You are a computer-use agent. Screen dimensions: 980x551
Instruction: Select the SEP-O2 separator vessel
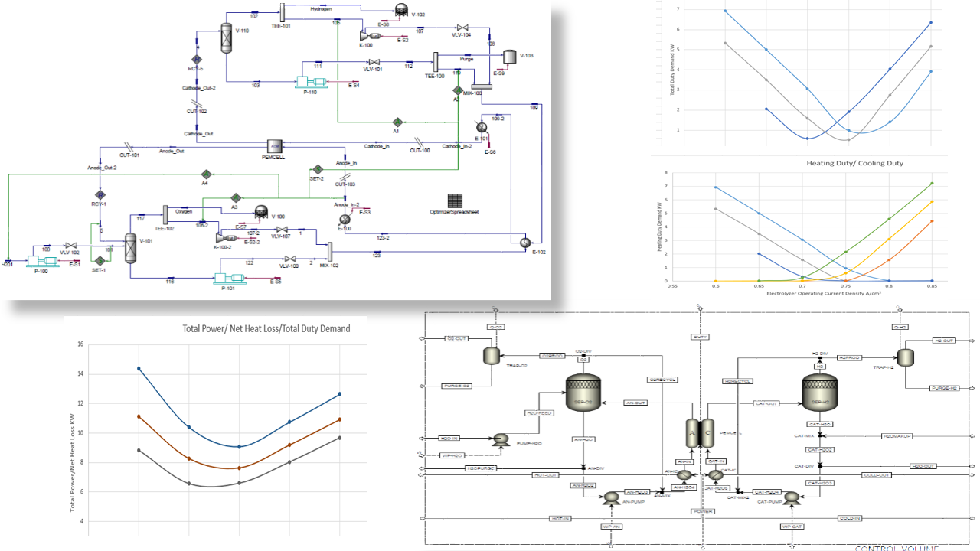(x=581, y=392)
